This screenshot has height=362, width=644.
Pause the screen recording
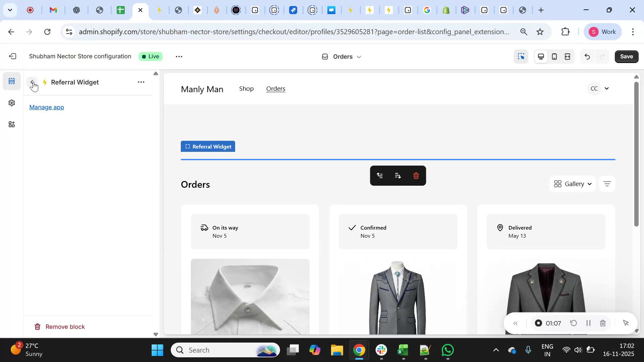[x=588, y=323]
